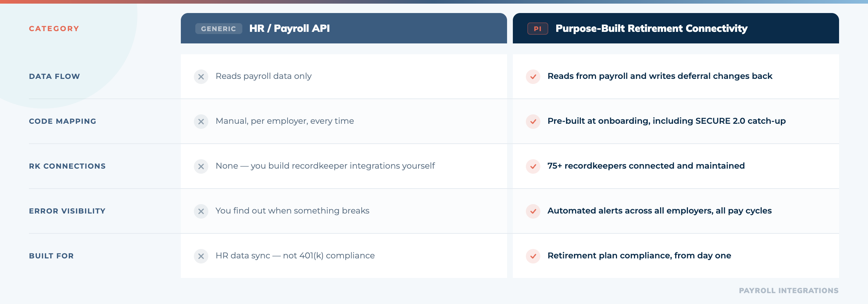Select the text You find out when something breaks
Viewport: 868px width, 304px height.
pyautogui.click(x=293, y=211)
